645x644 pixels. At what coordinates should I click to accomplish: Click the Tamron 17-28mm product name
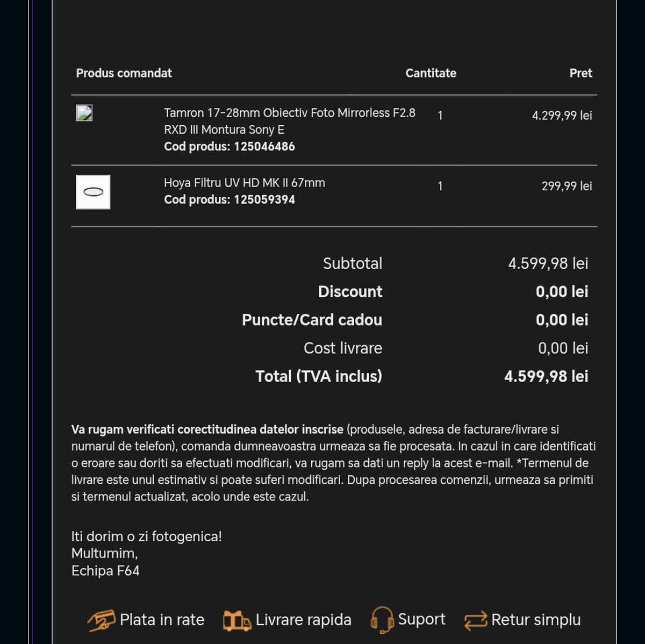[x=289, y=121]
